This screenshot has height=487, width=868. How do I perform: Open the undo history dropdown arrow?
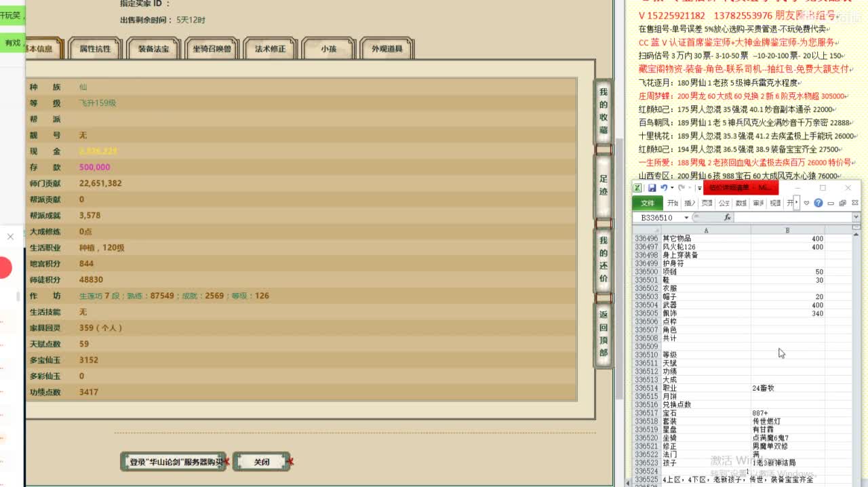click(671, 188)
